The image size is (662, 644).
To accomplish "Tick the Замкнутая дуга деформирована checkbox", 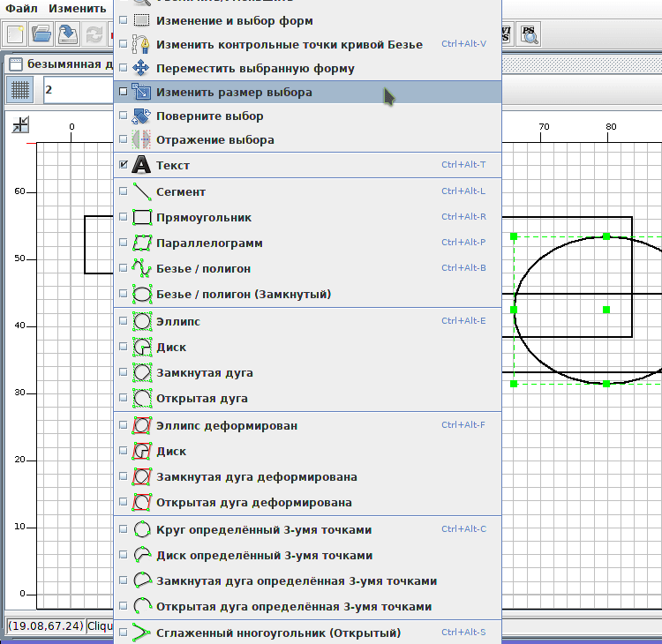I will point(124,476).
